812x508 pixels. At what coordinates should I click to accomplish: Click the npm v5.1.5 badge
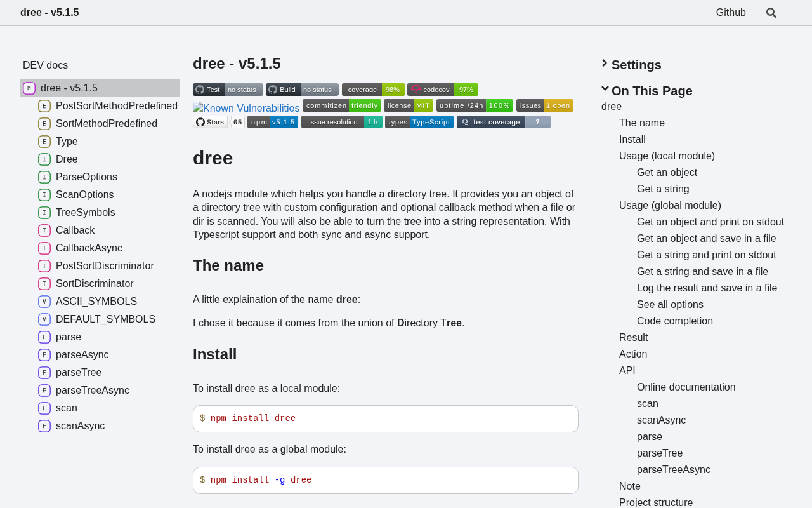tap(272, 122)
